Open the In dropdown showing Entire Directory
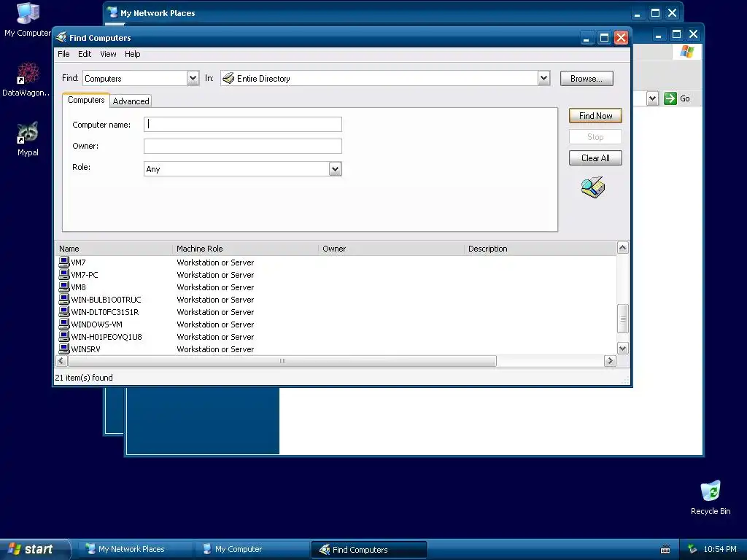Viewport: 747px width, 560px height. click(x=543, y=78)
